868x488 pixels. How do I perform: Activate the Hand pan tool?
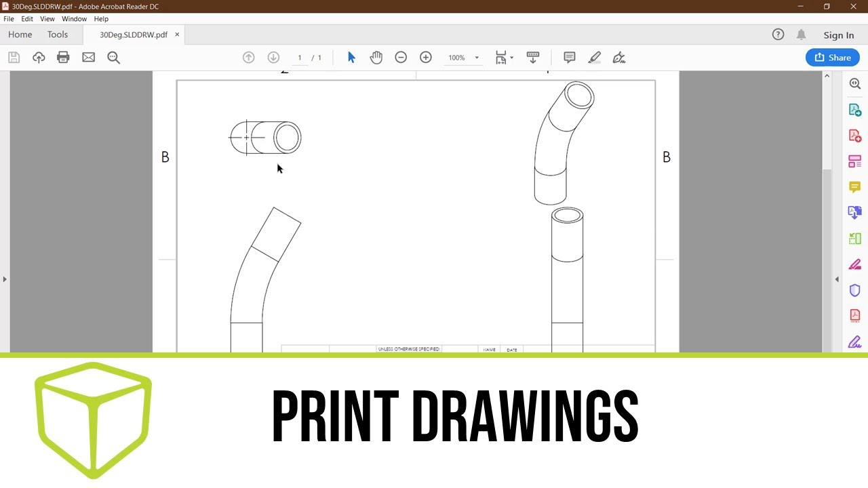pyautogui.click(x=376, y=58)
